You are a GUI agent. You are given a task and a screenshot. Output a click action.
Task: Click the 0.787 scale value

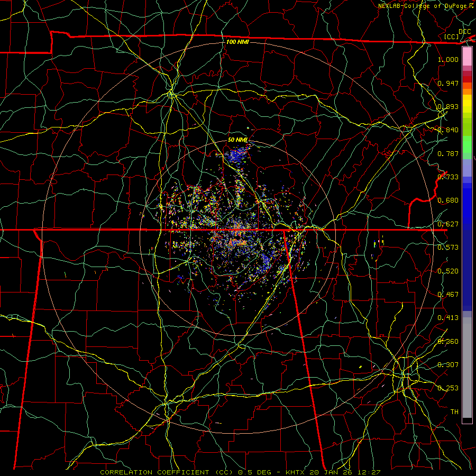[448, 153]
